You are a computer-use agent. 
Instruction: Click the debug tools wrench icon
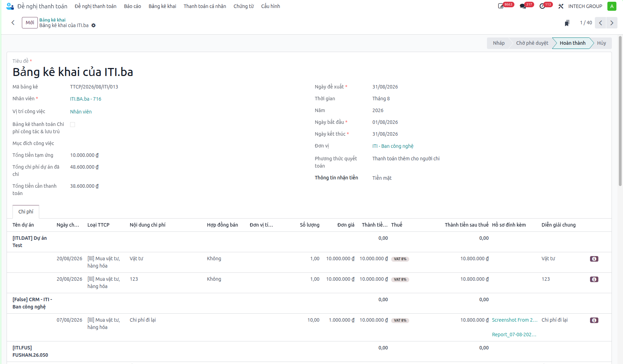click(561, 6)
